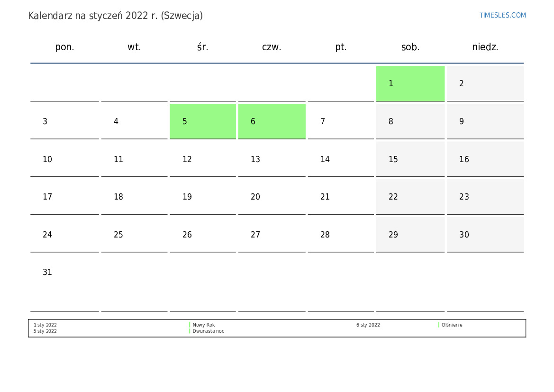Open the TIMESLES.COM link
554x392 pixels.
(x=502, y=15)
